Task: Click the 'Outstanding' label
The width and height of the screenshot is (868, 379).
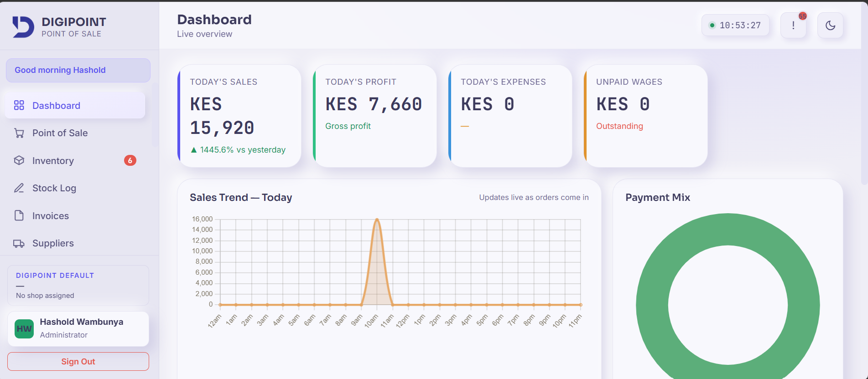Action: (619, 126)
